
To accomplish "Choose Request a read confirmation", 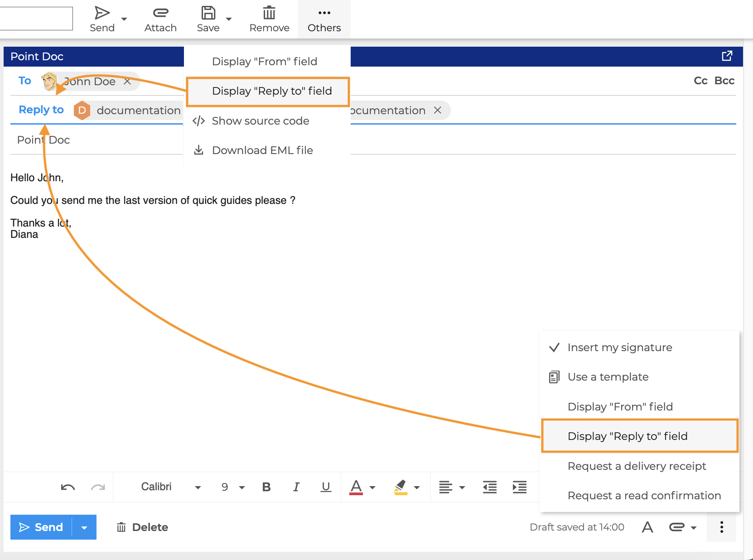I will point(644,496).
